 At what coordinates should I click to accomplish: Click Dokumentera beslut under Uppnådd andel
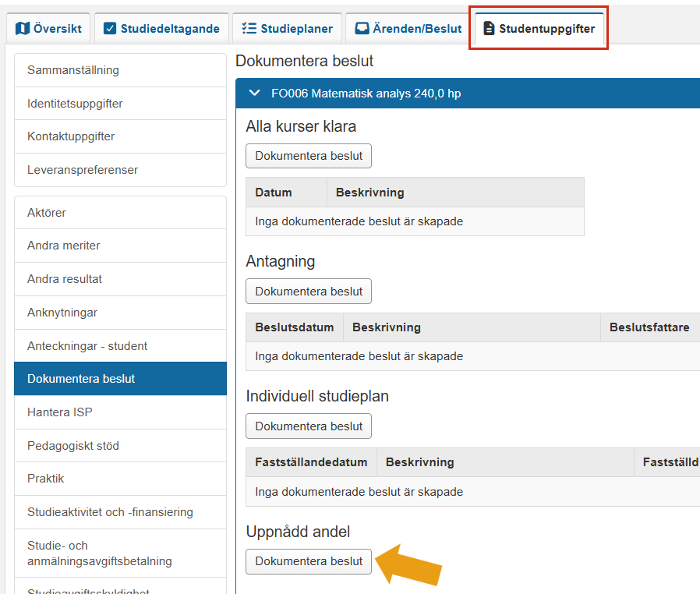(x=309, y=561)
